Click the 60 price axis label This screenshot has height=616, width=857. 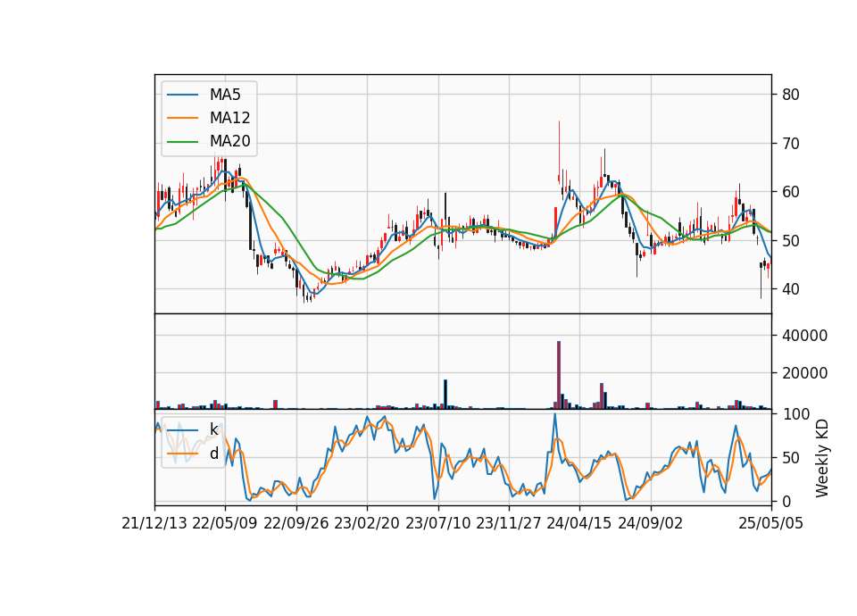coord(791,192)
